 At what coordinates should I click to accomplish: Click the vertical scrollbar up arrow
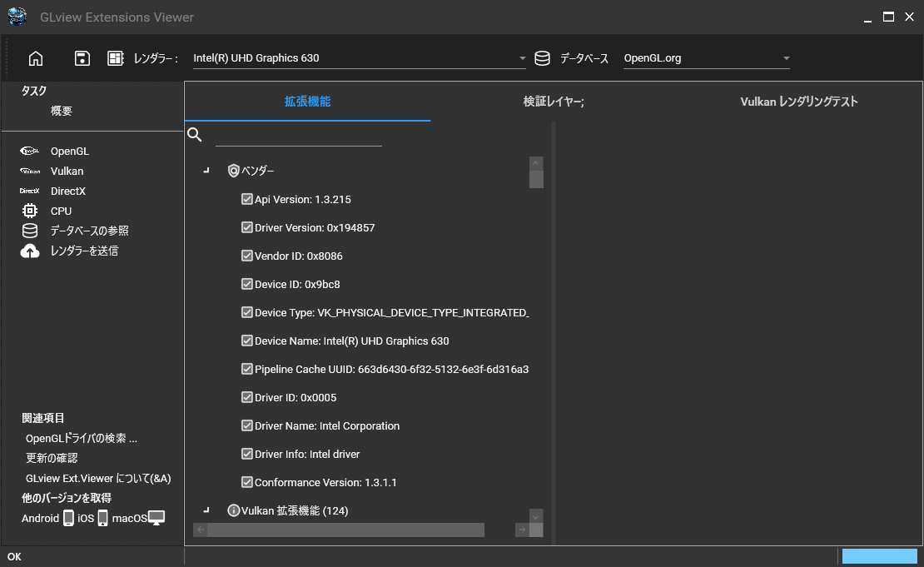pyautogui.click(x=535, y=163)
